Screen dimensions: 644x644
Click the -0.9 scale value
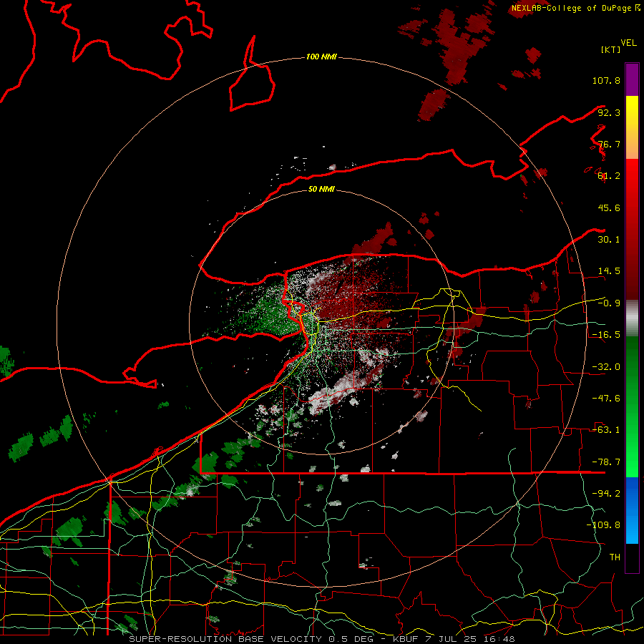[609, 303]
